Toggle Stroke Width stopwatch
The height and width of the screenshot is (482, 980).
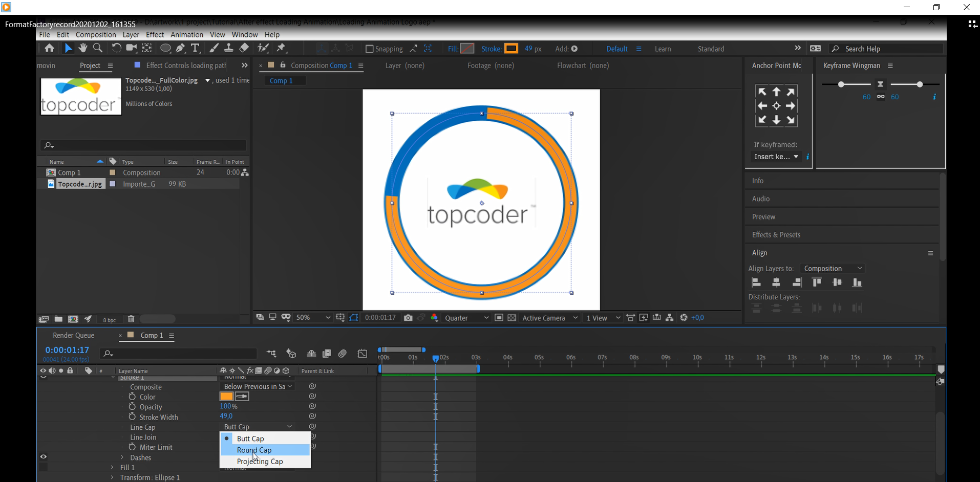click(132, 417)
